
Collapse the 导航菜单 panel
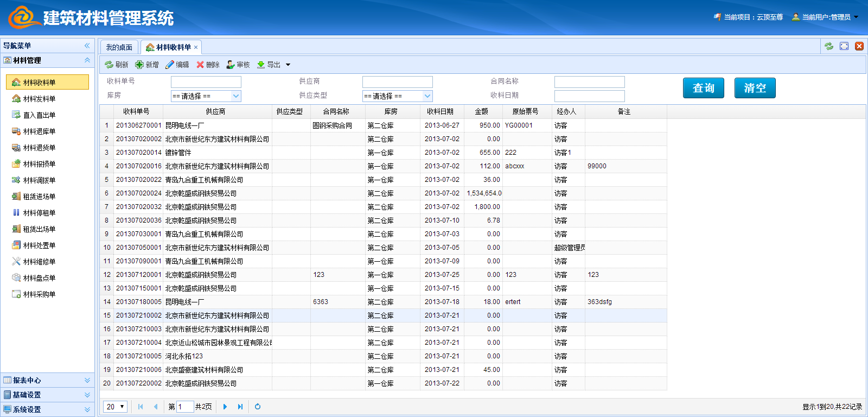tap(87, 46)
